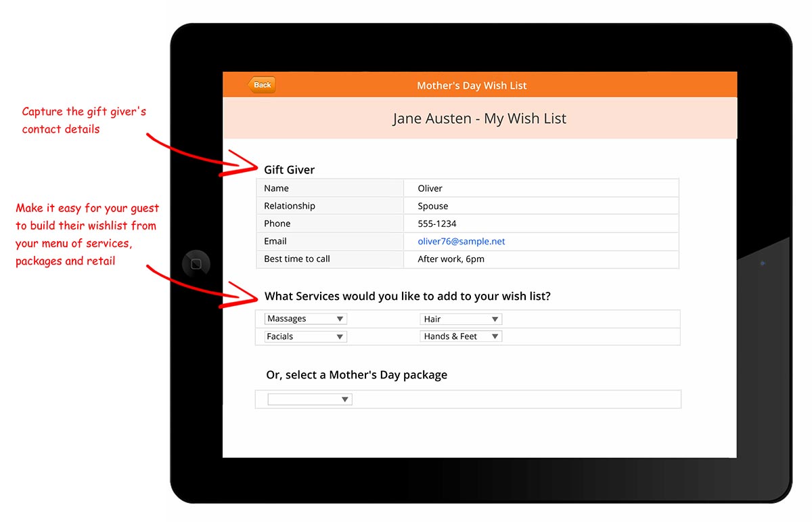Viewport: 812px width, 522px height.
Task: Click the Back button in the orange header
Action: [261, 85]
